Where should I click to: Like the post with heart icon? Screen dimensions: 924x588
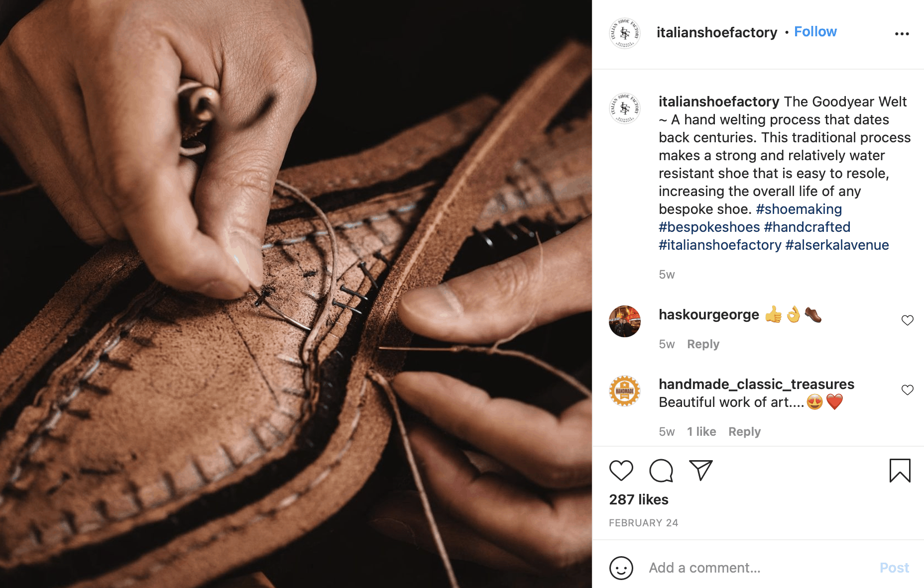[621, 471]
